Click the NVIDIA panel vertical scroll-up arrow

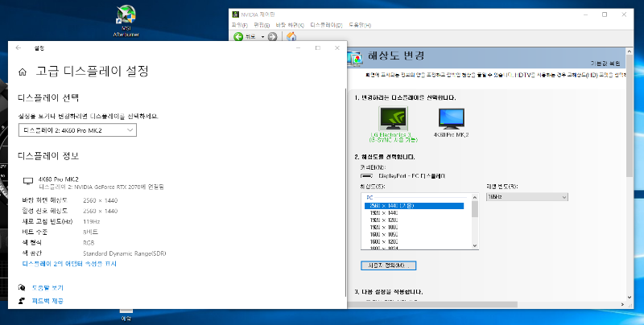click(x=629, y=51)
